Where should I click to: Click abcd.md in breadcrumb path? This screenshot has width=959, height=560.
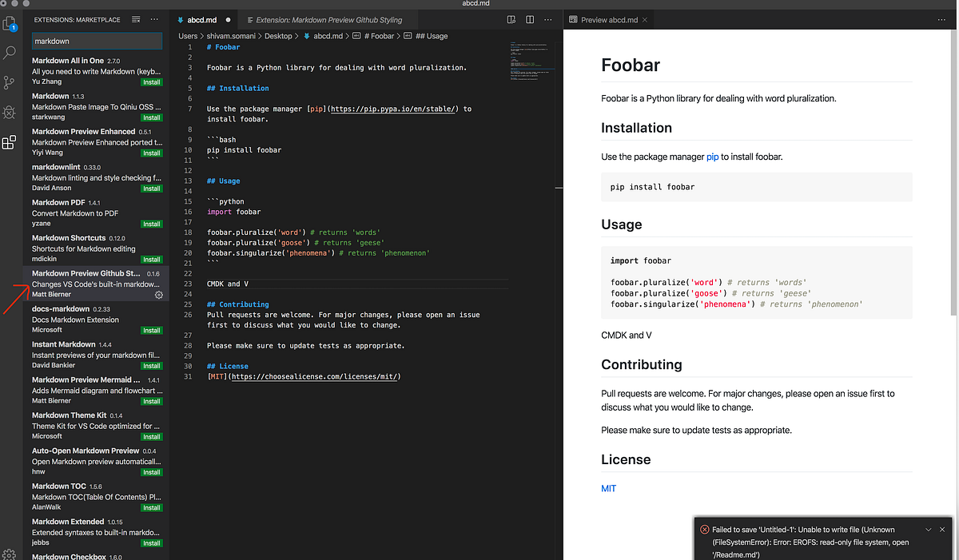328,36
